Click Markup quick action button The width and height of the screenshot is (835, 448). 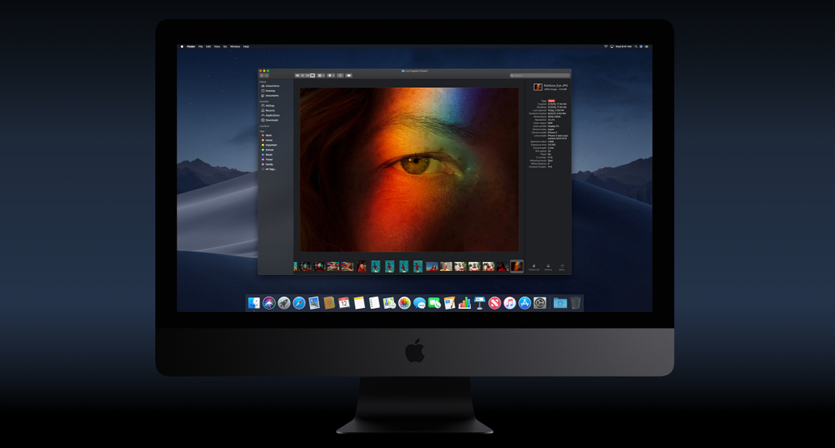(x=548, y=266)
